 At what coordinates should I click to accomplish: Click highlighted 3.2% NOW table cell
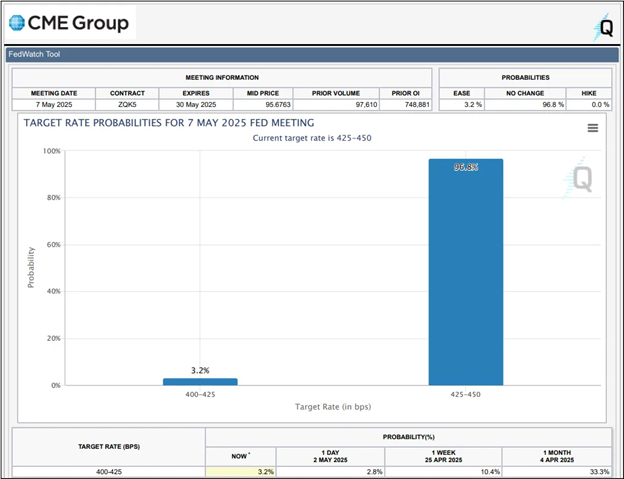(240, 471)
